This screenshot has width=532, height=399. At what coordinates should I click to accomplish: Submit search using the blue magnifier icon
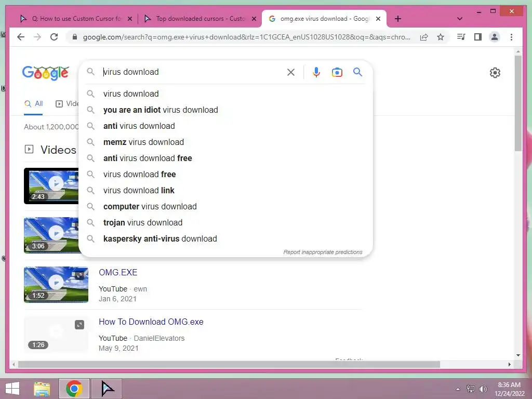357,72
